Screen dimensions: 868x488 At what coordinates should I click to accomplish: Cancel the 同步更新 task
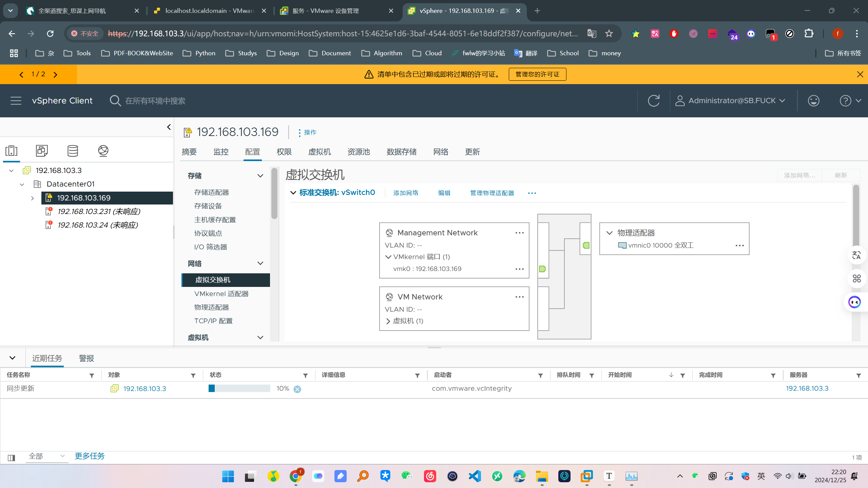point(297,389)
